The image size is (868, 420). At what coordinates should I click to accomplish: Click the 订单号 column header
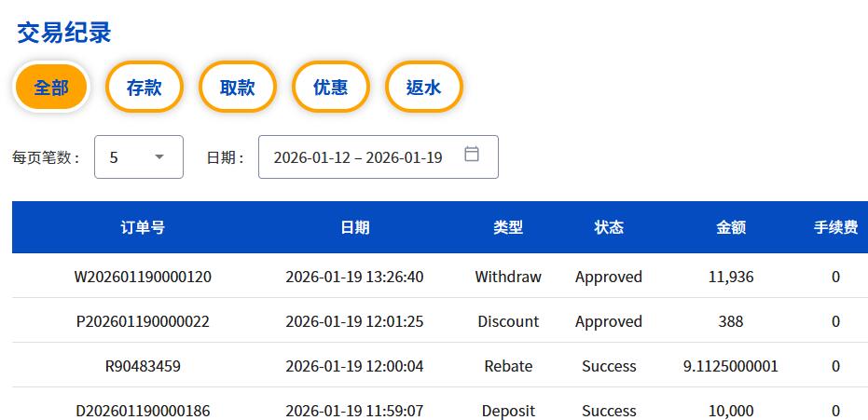tap(143, 227)
